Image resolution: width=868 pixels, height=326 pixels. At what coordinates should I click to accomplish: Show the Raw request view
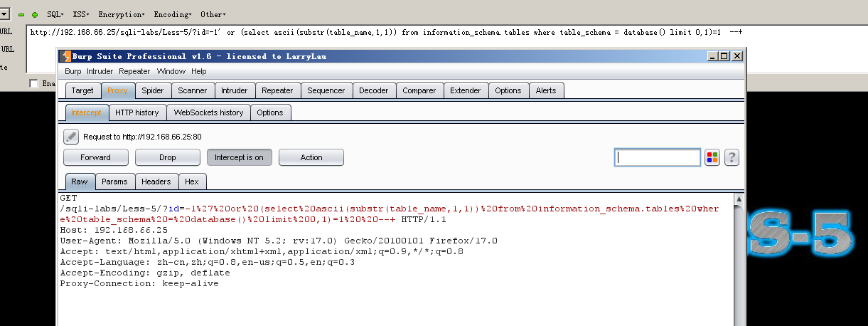coord(80,182)
